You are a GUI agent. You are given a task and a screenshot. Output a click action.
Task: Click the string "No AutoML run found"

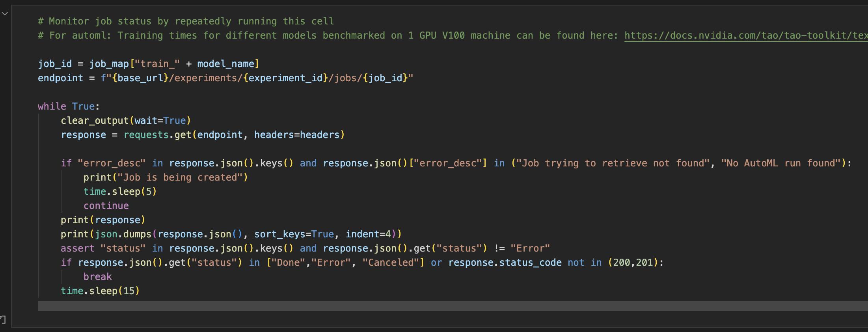tap(781, 163)
